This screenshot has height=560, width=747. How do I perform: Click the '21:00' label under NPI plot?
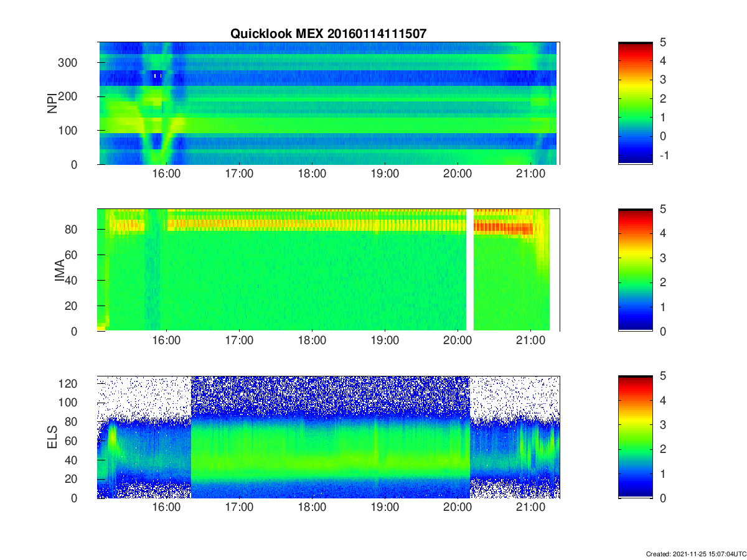[x=530, y=175]
